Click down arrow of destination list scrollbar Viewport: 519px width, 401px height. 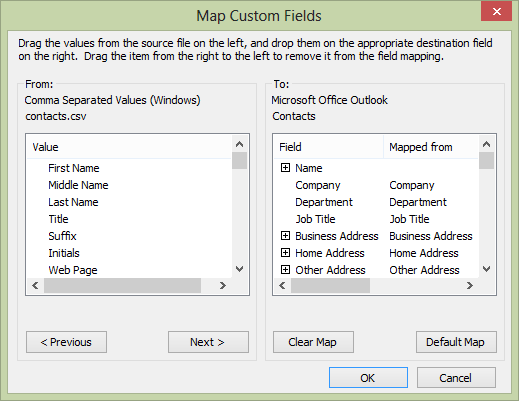pos(487,269)
